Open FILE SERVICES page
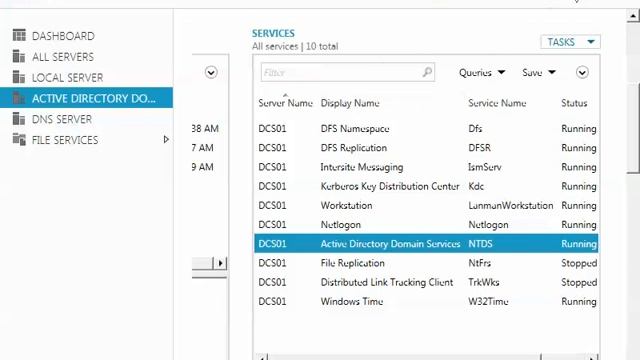The width and height of the screenshot is (640, 360). point(65,140)
